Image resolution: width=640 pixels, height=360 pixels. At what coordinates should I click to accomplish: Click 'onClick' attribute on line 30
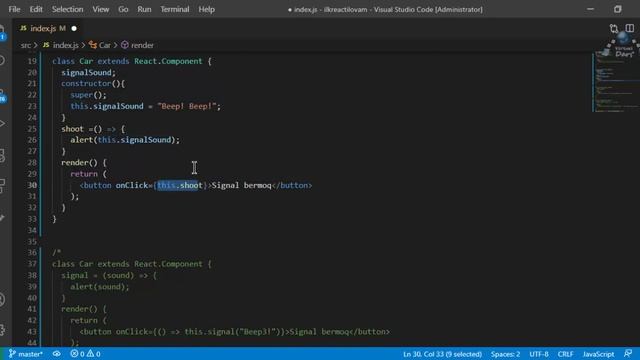point(132,185)
